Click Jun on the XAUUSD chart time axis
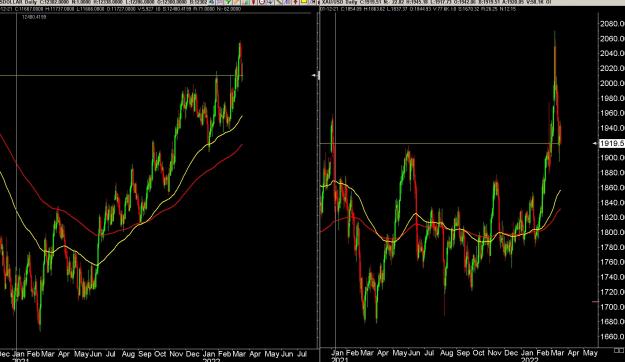The height and width of the screenshot is (362, 625). (x=414, y=353)
